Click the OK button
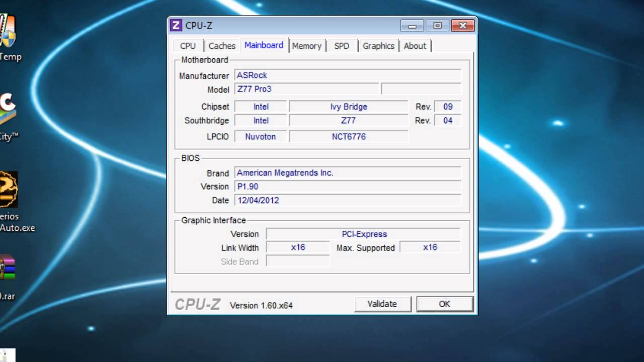Viewport: 644px width, 362px height. pyautogui.click(x=445, y=304)
